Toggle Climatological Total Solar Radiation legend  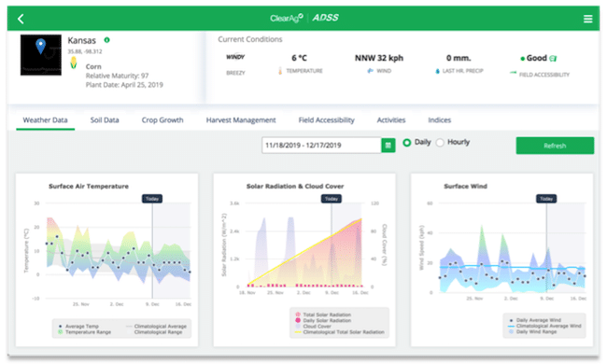[x=340, y=332]
